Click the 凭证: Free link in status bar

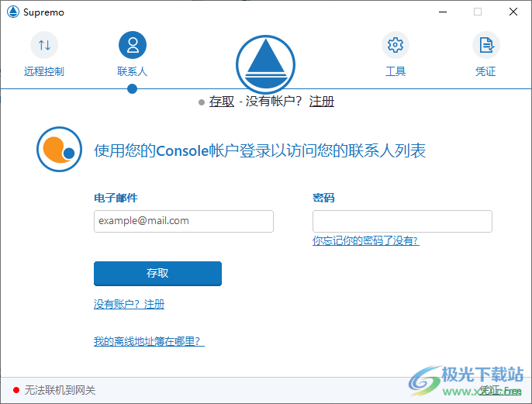[x=501, y=391]
